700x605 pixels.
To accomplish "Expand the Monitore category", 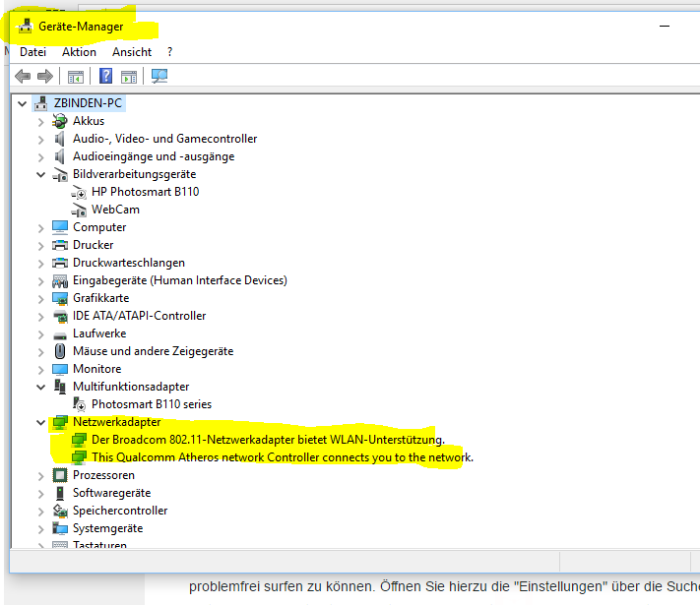I will (x=41, y=370).
